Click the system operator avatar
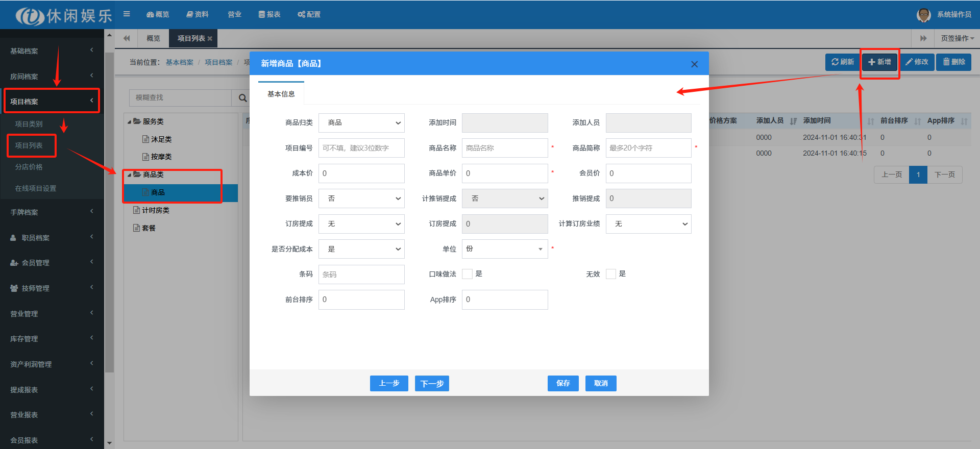The height and width of the screenshot is (449, 980). 923,15
